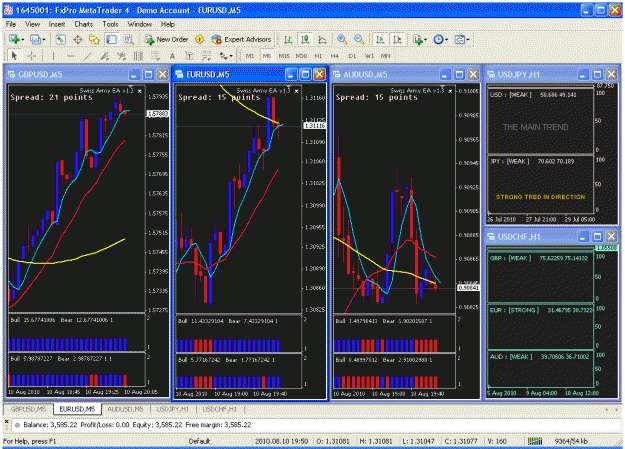Toggle Chart Shift option
Viewport: 625px width, 449px height.
[397, 39]
